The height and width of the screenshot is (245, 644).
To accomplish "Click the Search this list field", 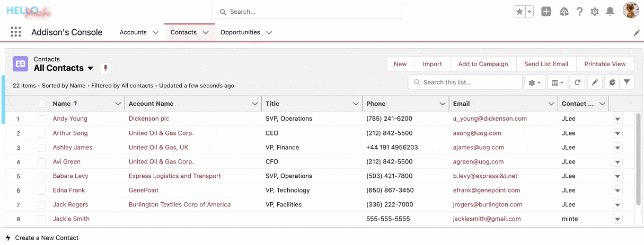I will coord(465,82).
